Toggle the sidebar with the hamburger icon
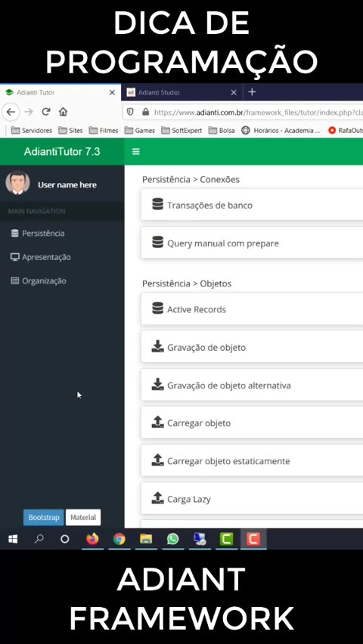Screen dimensions: 363x644 click(135, 152)
